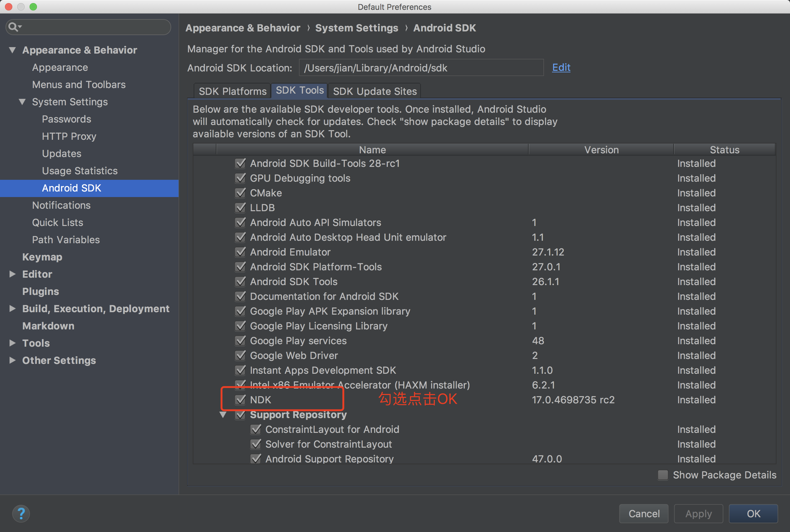Screen dimensions: 790x532
Task: Click the Apply button
Action: (699, 513)
